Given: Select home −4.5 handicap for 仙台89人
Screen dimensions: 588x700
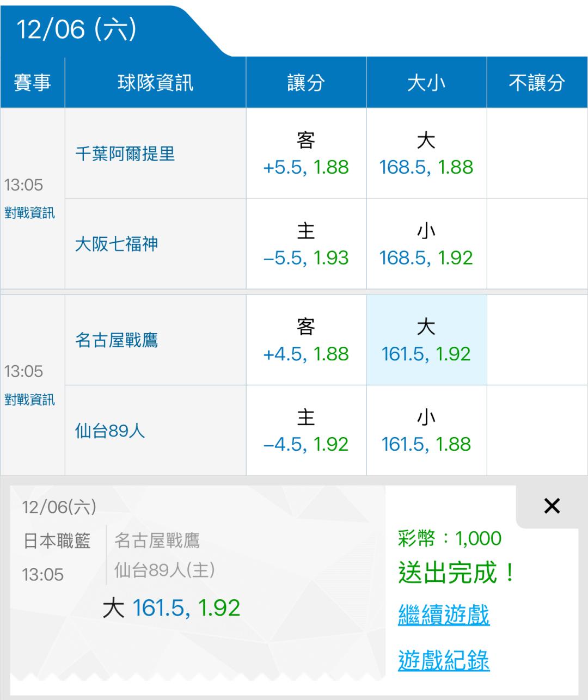Looking at the screenshot, I should [306, 431].
